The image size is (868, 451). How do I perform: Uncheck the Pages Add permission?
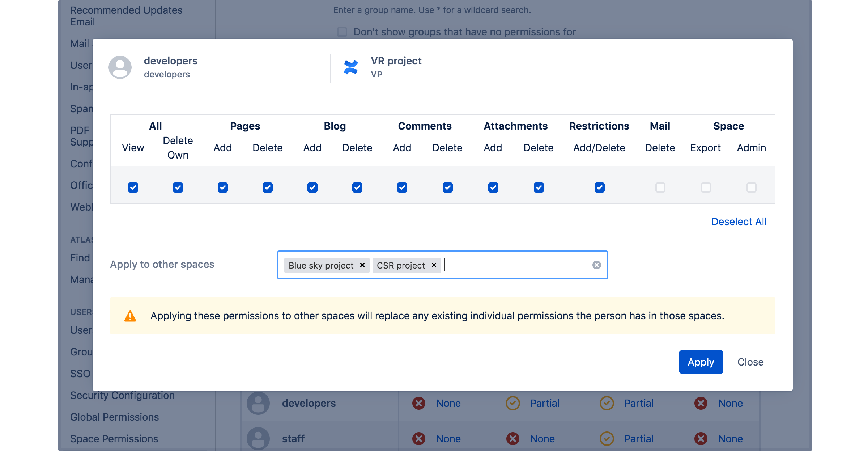pyautogui.click(x=223, y=187)
